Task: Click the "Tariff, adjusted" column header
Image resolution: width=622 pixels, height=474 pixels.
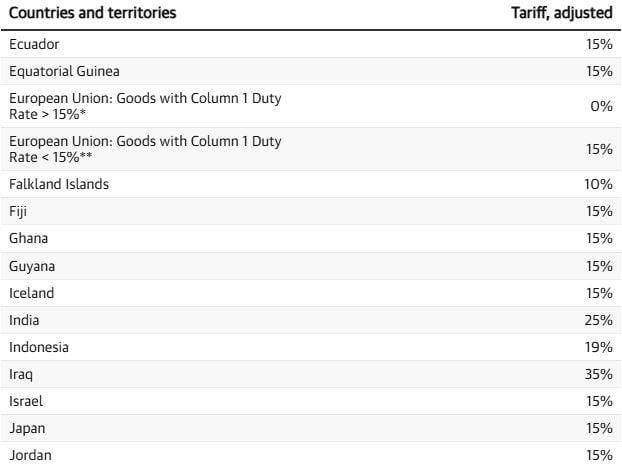Action: click(562, 13)
